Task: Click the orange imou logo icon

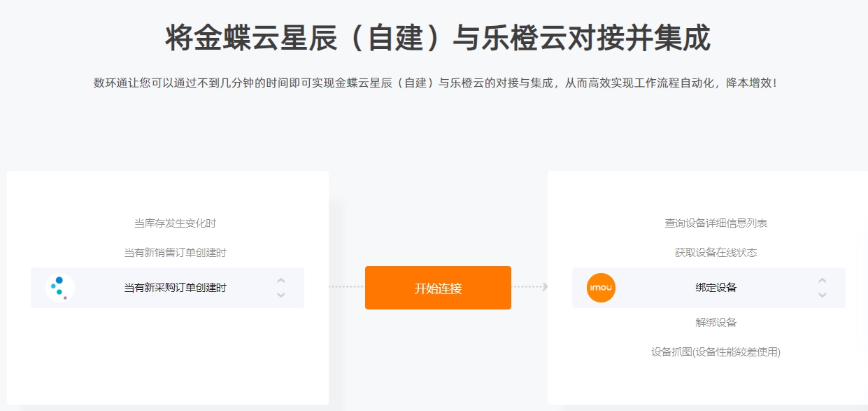Action: point(601,288)
